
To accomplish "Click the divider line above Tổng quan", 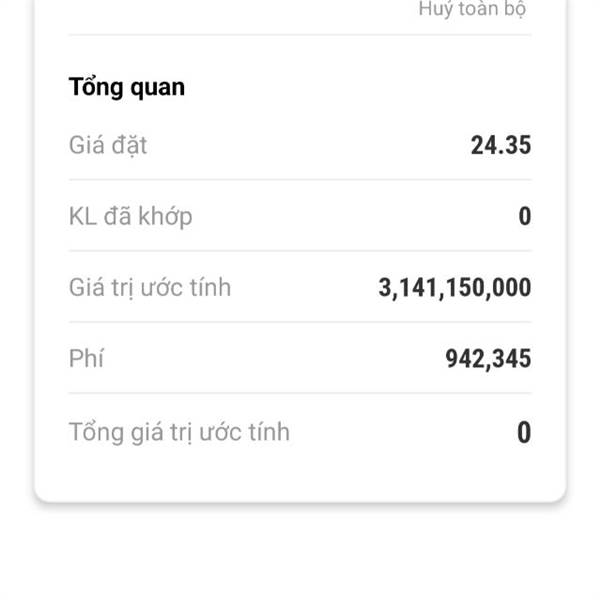I will point(300,35).
